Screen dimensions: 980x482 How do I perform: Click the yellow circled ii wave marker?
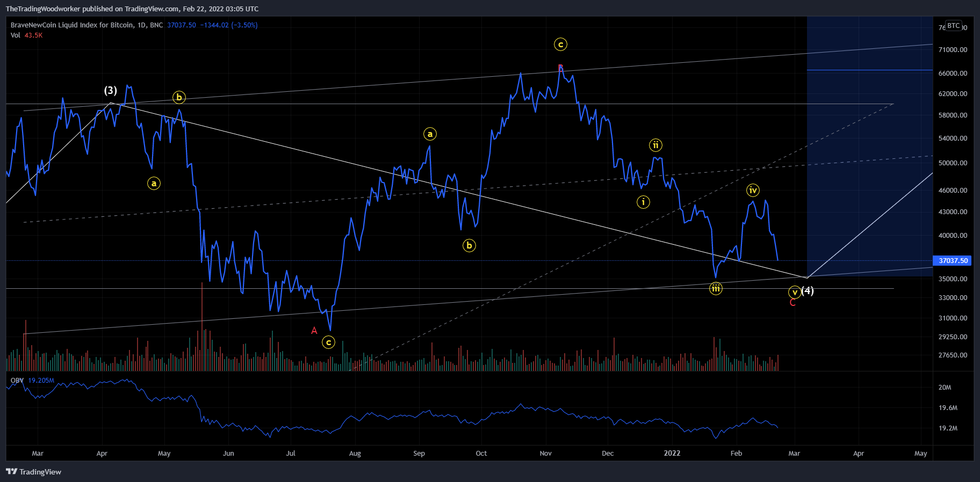click(x=655, y=145)
